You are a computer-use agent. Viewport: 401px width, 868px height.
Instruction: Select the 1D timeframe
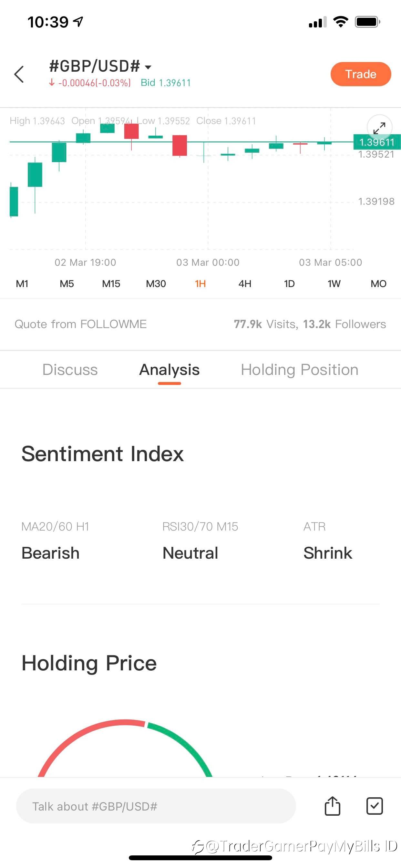point(289,284)
